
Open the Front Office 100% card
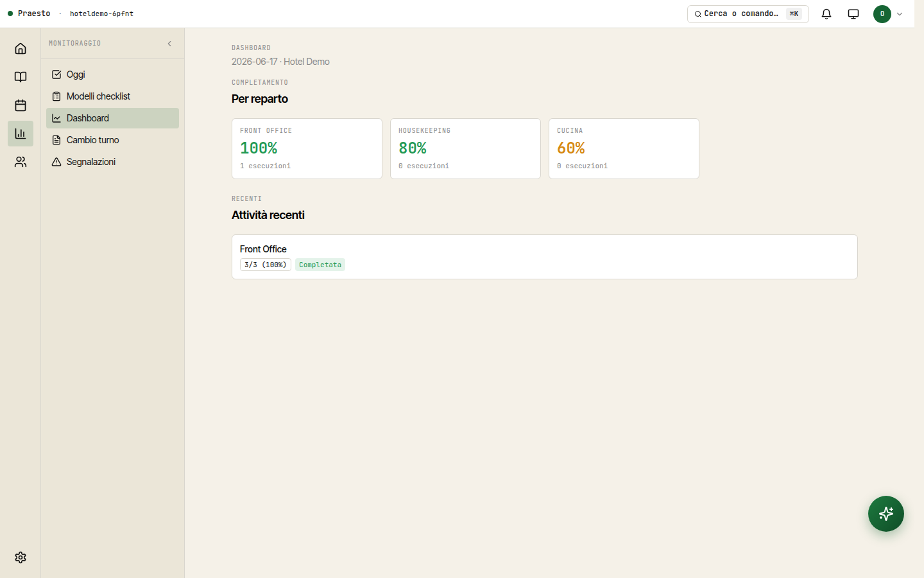307,148
